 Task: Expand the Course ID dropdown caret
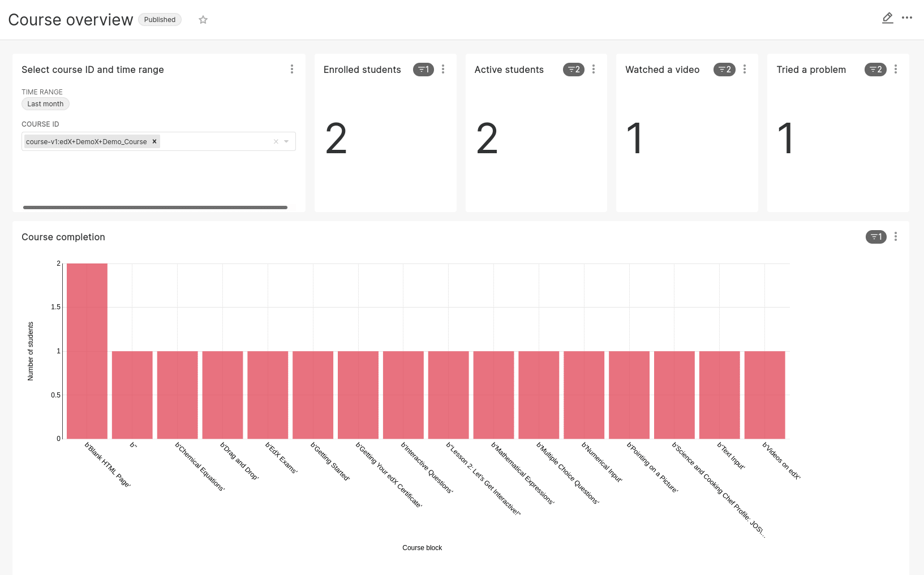[x=287, y=141]
